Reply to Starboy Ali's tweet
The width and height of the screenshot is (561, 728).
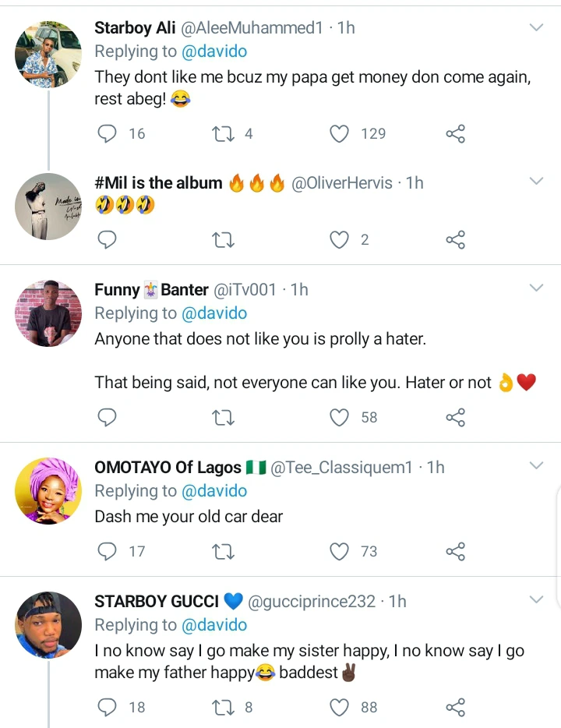click(x=107, y=134)
